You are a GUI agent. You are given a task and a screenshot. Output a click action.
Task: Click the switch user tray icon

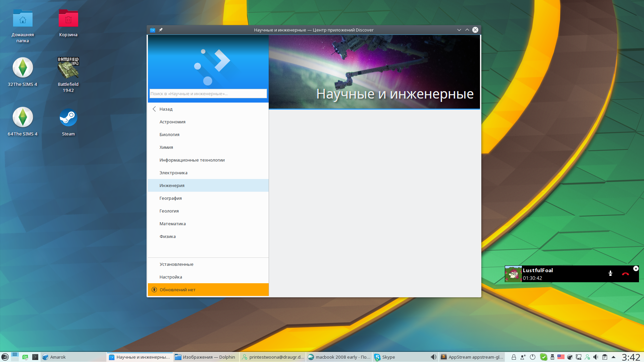[523, 357]
